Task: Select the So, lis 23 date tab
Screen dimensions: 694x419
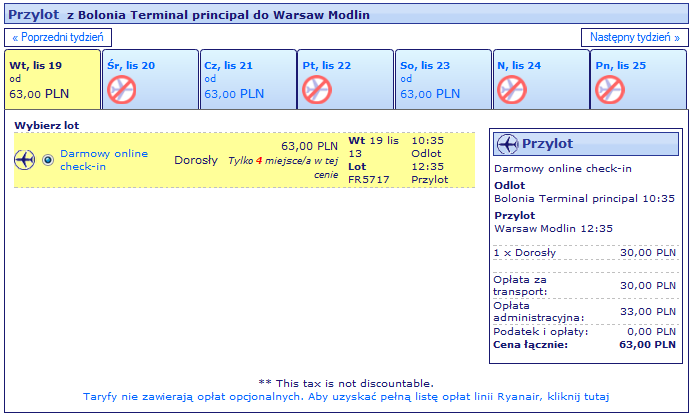Action: pyautogui.click(x=443, y=79)
